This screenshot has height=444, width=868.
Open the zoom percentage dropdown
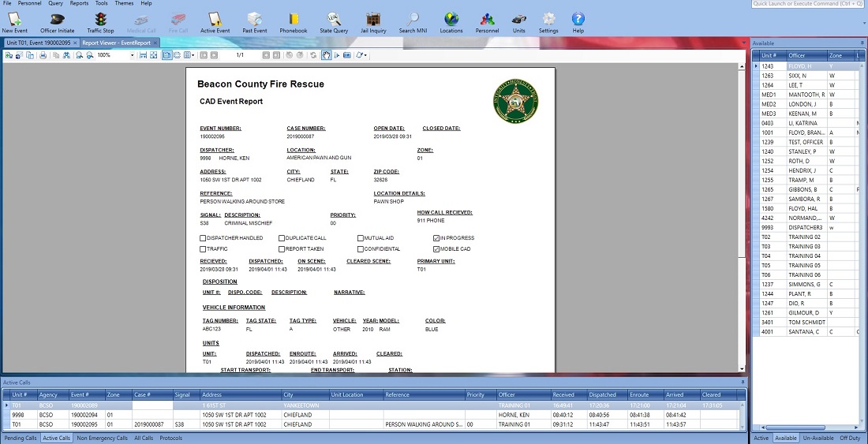point(133,55)
